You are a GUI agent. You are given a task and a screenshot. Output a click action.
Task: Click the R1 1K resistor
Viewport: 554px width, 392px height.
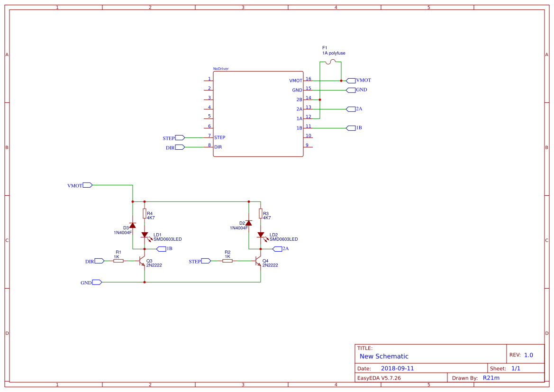point(118,261)
